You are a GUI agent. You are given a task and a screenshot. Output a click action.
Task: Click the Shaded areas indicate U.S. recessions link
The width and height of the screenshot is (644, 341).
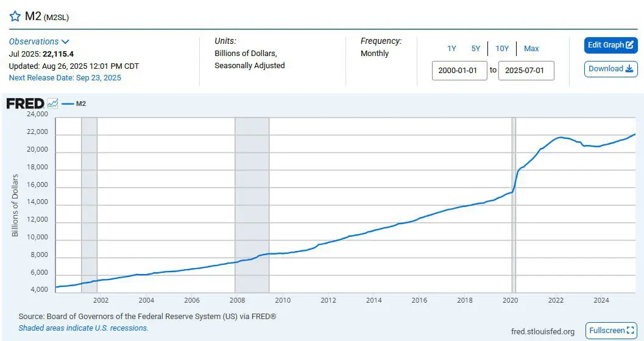click(x=83, y=328)
